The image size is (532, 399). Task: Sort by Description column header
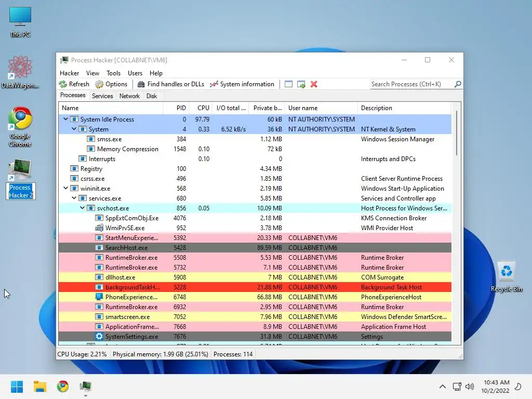(404, 108)
